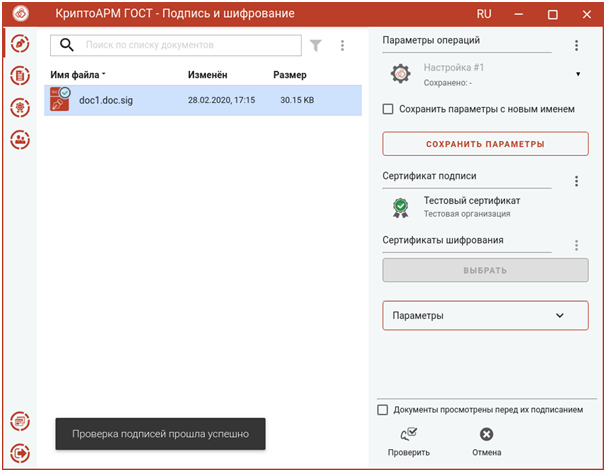Select Тестовый сертификат entry

tap(472, 201)
